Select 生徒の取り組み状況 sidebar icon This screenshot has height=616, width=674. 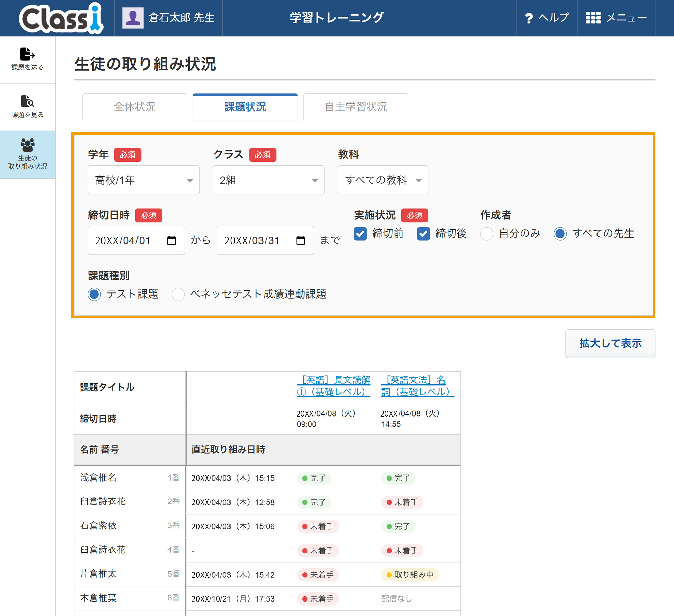[x=27, y=145]
